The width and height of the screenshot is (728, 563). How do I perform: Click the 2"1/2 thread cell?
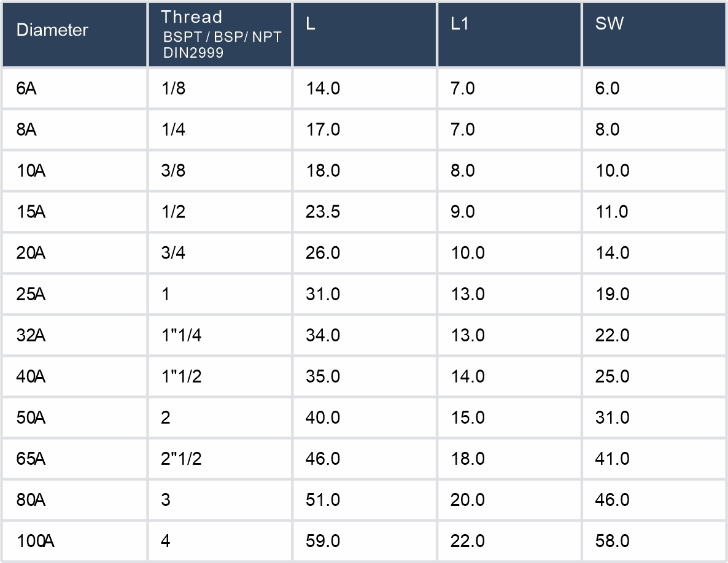click(x=182, y=459)
